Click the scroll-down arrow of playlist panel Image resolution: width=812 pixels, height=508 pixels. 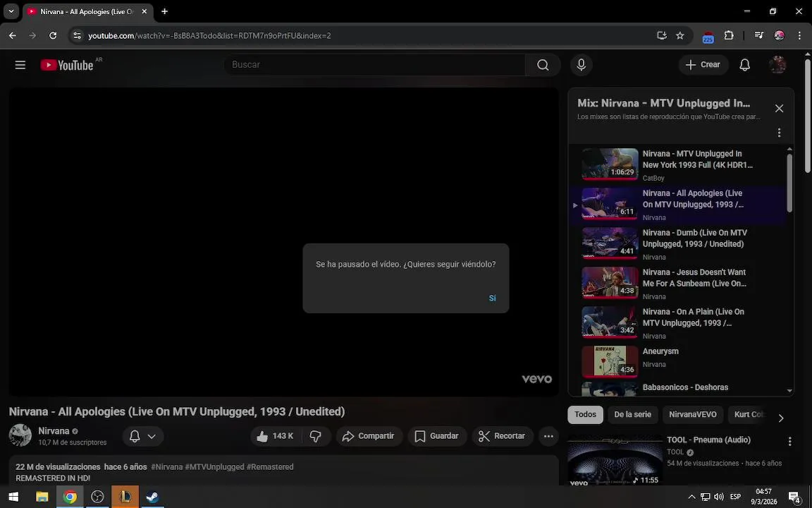pos(789,392)
